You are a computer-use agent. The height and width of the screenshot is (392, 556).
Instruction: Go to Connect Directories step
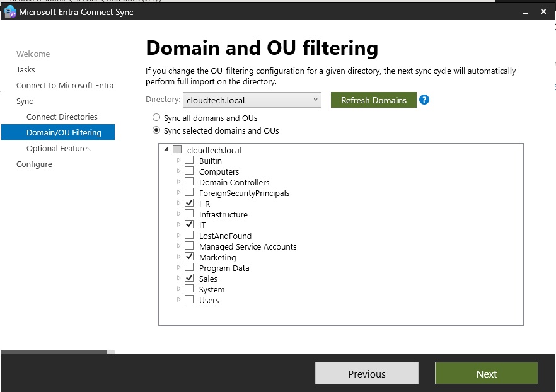tap(62, 117)
